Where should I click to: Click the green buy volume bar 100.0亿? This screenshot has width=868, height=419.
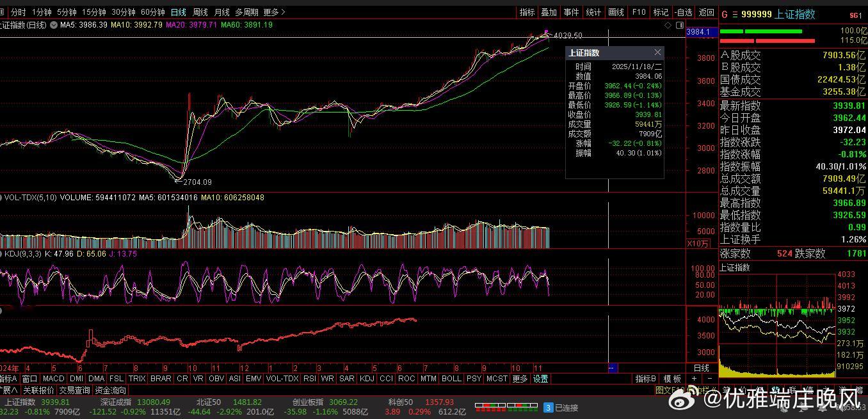point(762,31)
